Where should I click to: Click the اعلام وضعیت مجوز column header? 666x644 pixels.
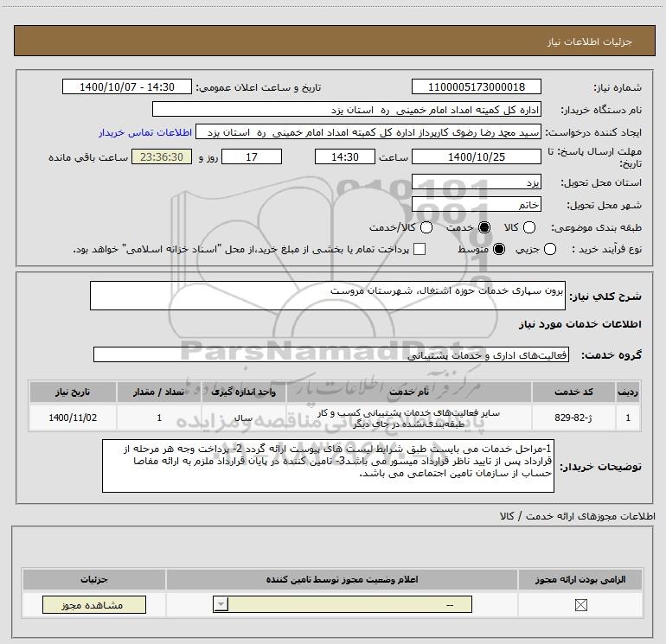(342, 579)
